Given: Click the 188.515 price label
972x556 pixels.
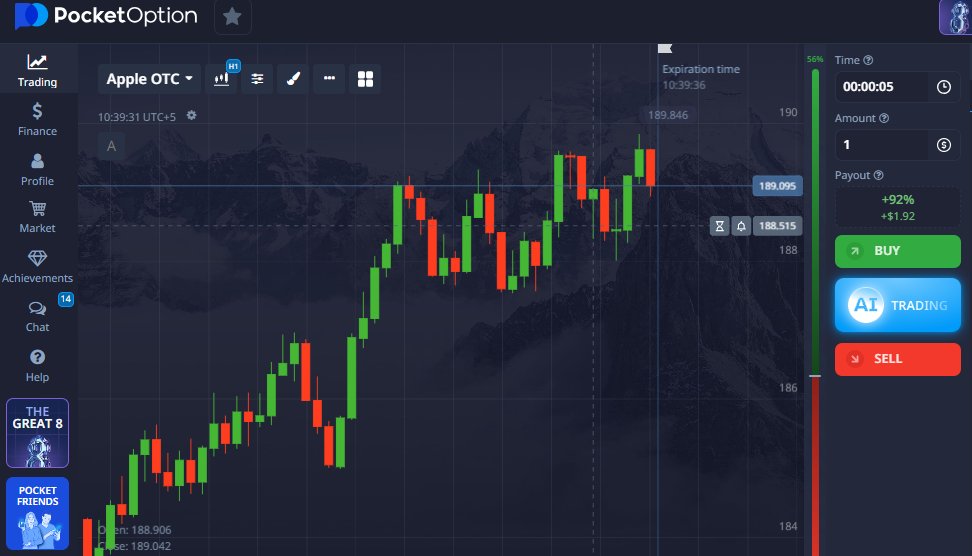Looking at the screenshot, I should (777, 226).
